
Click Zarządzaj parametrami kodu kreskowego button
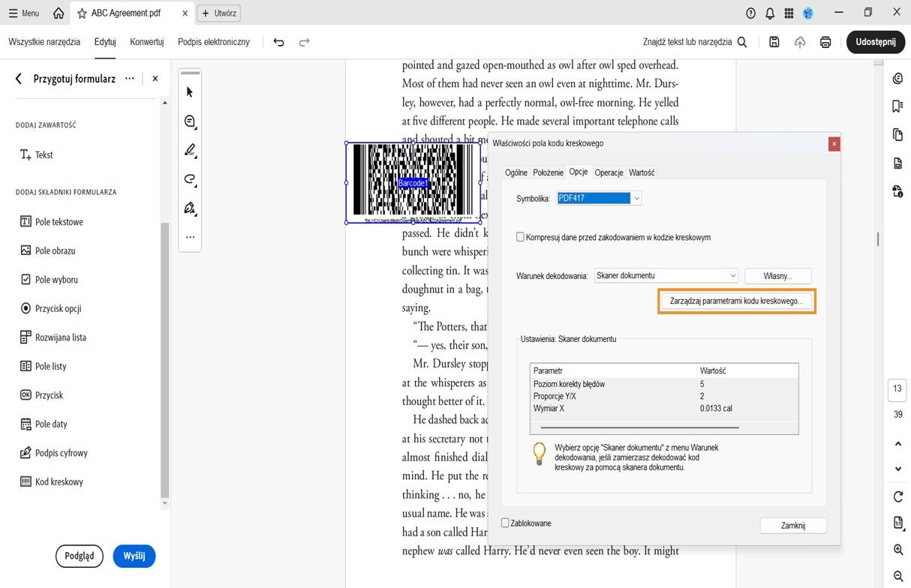pos(736,301)
